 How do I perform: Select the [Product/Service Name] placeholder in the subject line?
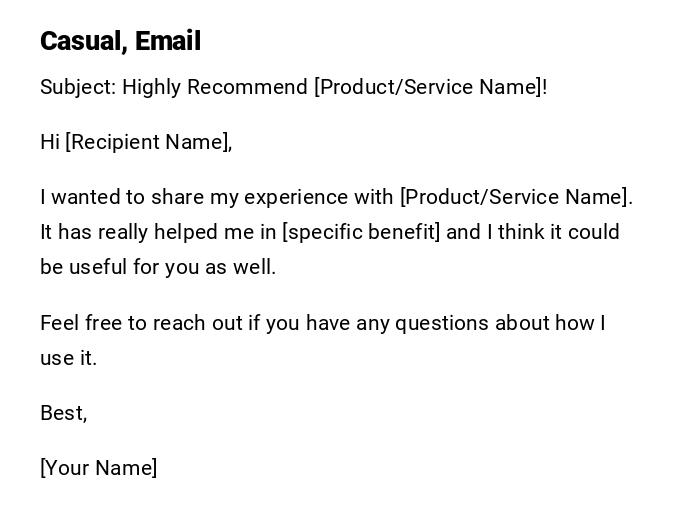(x=427, y=87)
